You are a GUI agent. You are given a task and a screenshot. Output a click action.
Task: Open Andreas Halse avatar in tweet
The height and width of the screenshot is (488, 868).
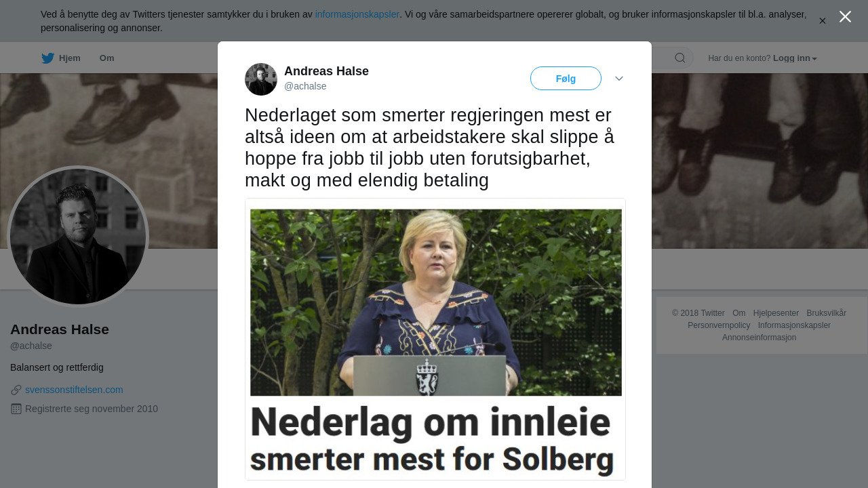(261, 79)
